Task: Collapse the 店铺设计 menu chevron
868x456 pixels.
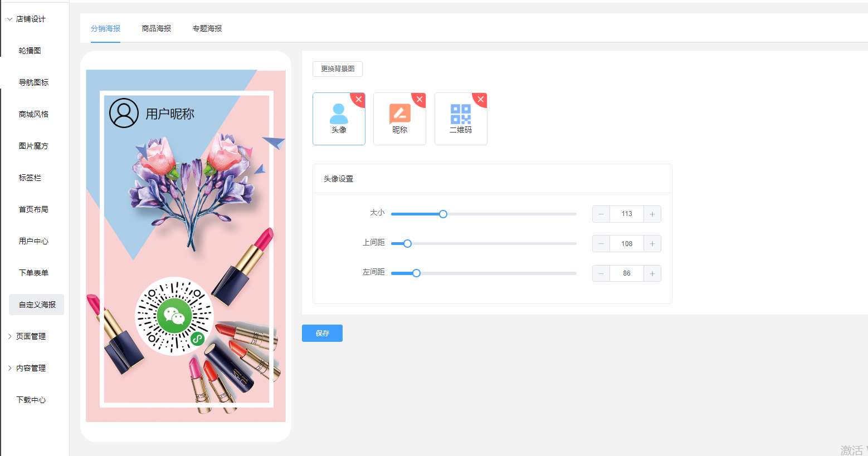Action: pyautogui.click(x=9, y=19)
